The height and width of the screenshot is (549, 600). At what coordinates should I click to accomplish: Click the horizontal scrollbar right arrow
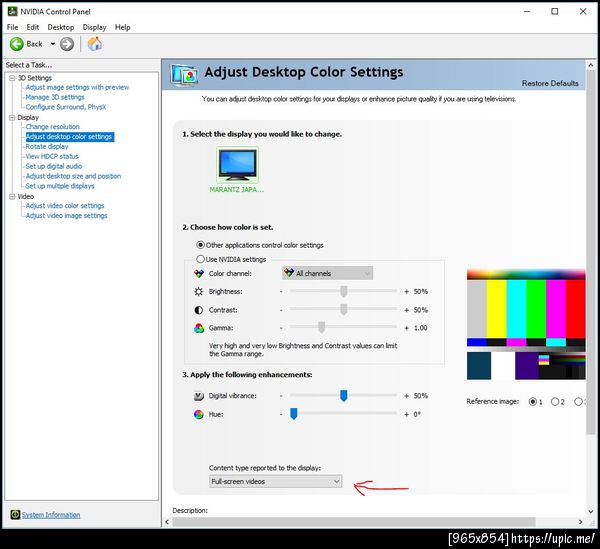coord(580,522)
